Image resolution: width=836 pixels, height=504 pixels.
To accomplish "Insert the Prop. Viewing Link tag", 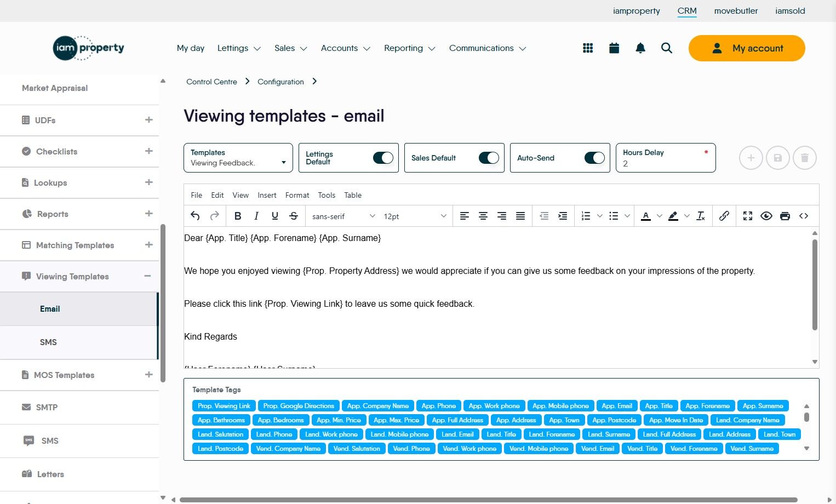I will coord(224,406).
